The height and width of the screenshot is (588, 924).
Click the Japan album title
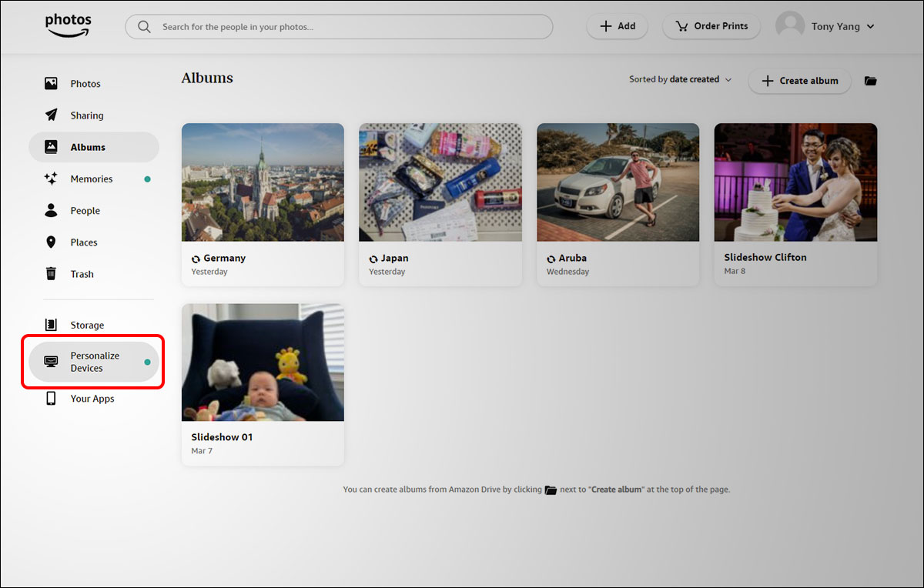click(395, 259)
